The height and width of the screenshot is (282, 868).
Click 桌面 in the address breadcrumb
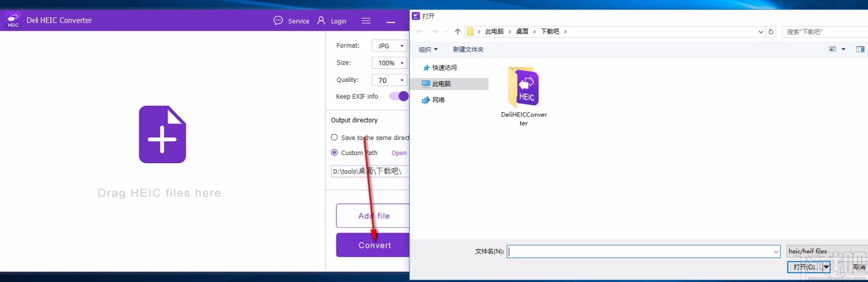522,31
